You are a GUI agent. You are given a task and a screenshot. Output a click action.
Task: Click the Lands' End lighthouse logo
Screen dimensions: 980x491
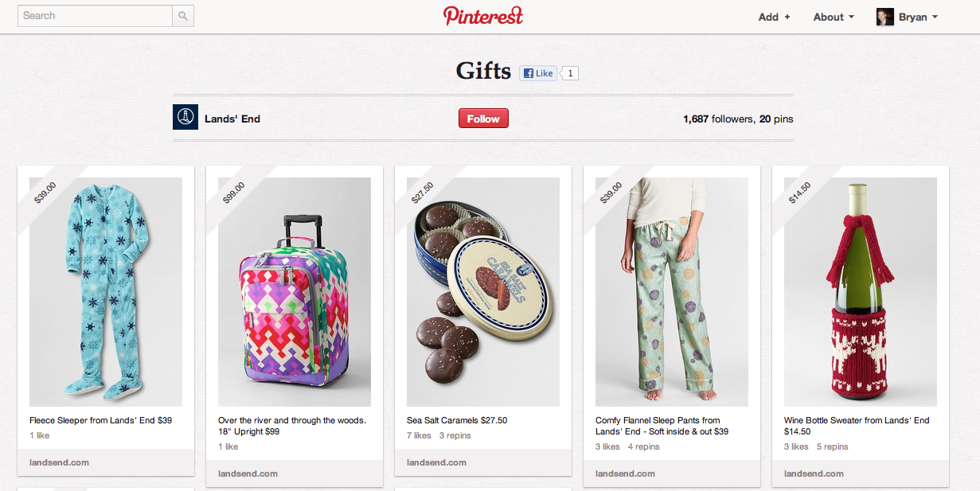185,117
